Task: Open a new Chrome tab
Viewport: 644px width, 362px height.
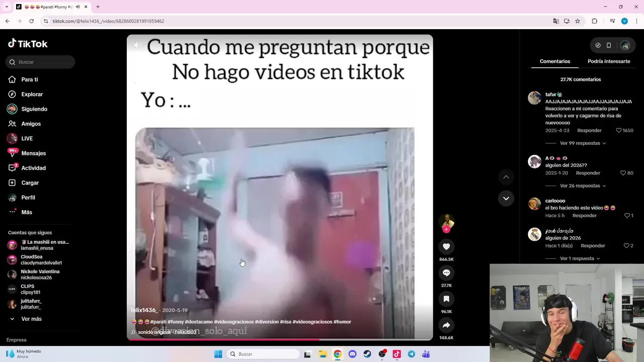Action: click(98, 7)
